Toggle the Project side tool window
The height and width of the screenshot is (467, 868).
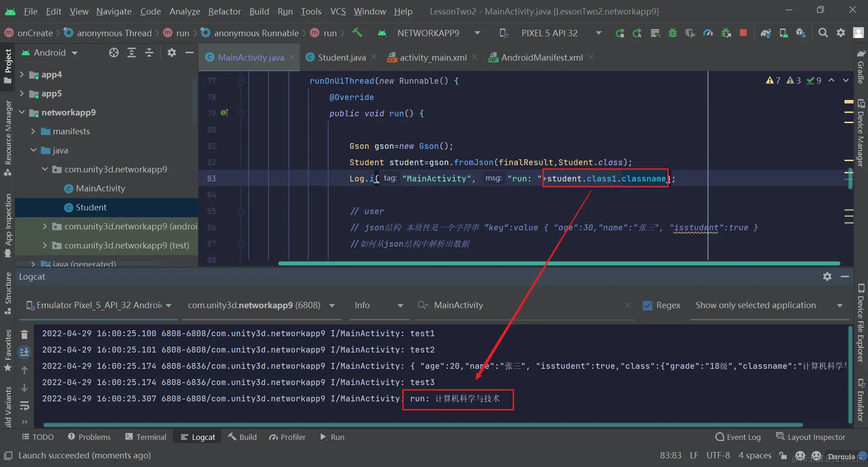tap(8, 66)
